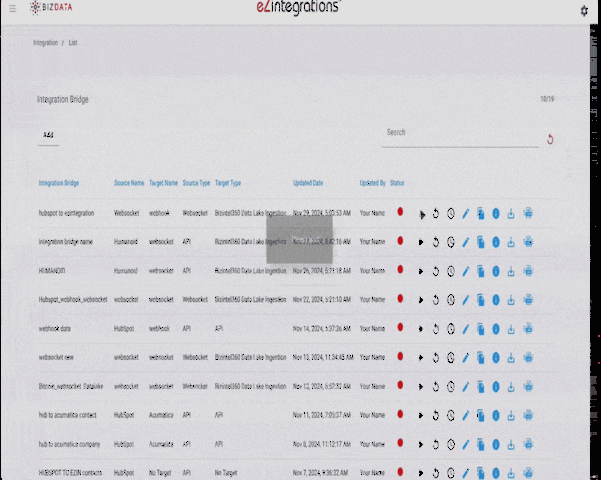Open schedule clock icon for HUMANOID row
Viewport: 601px width, 480px height.
(450, 270)
